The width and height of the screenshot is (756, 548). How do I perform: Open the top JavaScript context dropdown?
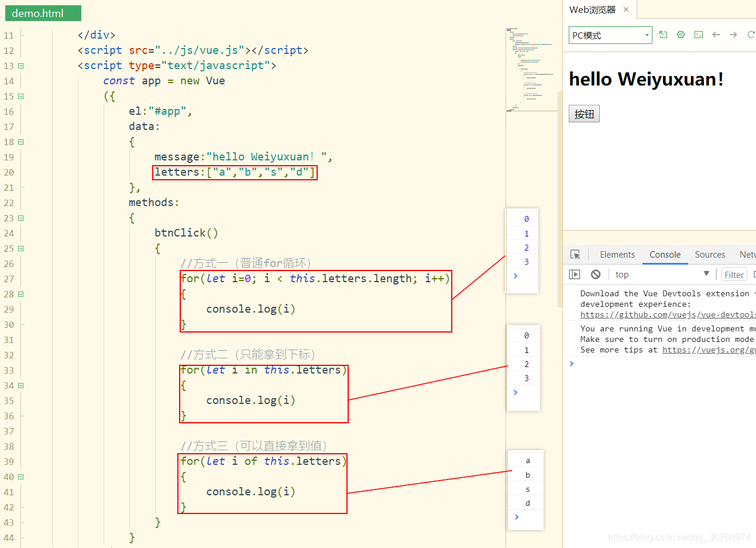(x=662, y=274)
